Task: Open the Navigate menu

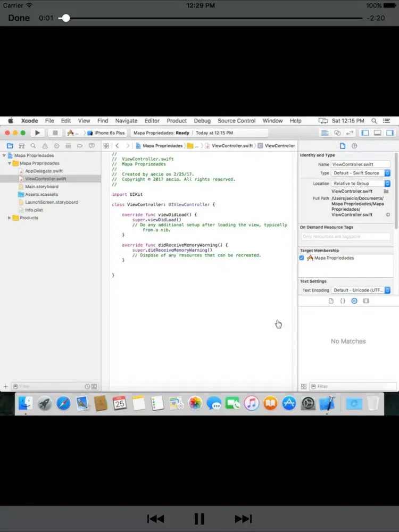Action: [126, 120]
